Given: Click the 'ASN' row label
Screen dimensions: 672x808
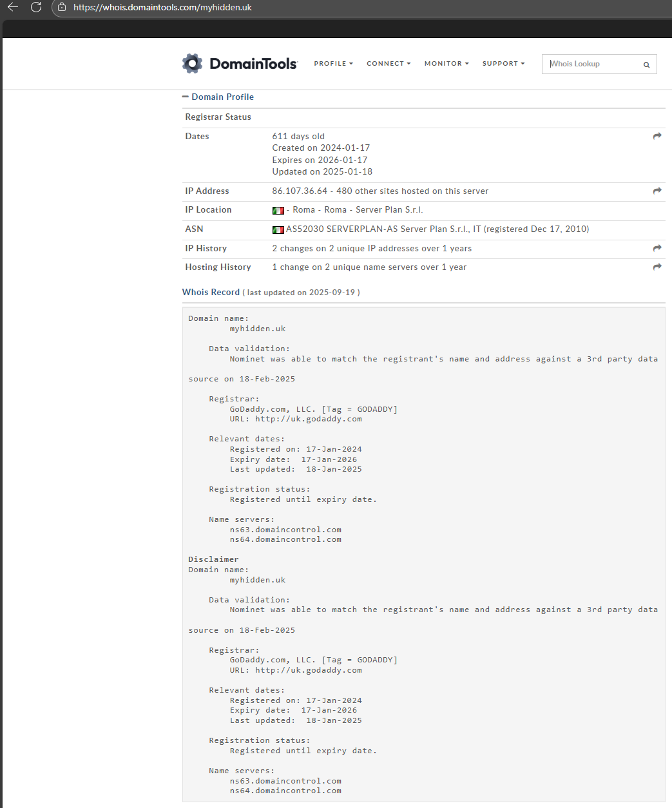Looking at the screenshot, I should (194, 229).
